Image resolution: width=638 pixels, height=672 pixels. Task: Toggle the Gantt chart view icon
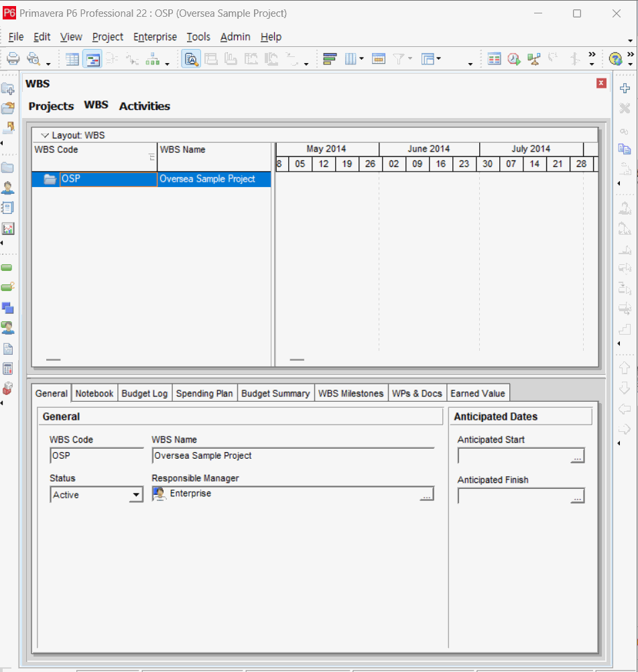click(x=92, y=59)
